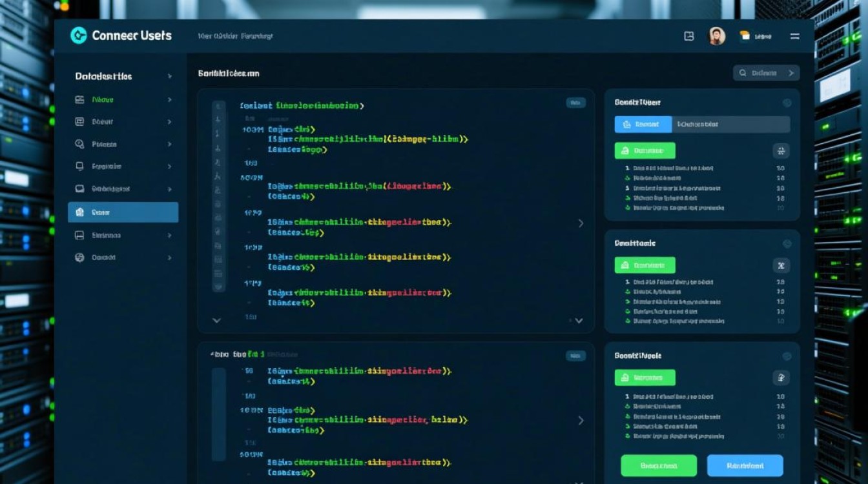Open the green-labeled first sidebar item

[x=103, y=100]
